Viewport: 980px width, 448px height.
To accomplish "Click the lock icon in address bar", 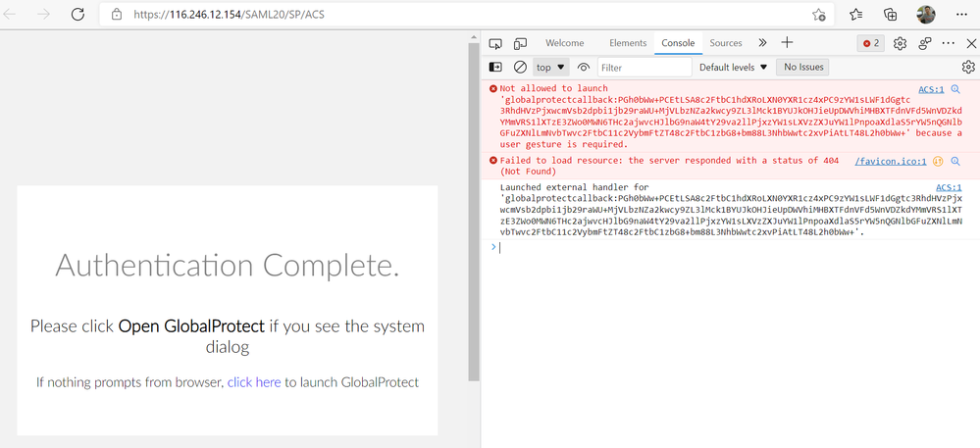I will tap(117, 15).
